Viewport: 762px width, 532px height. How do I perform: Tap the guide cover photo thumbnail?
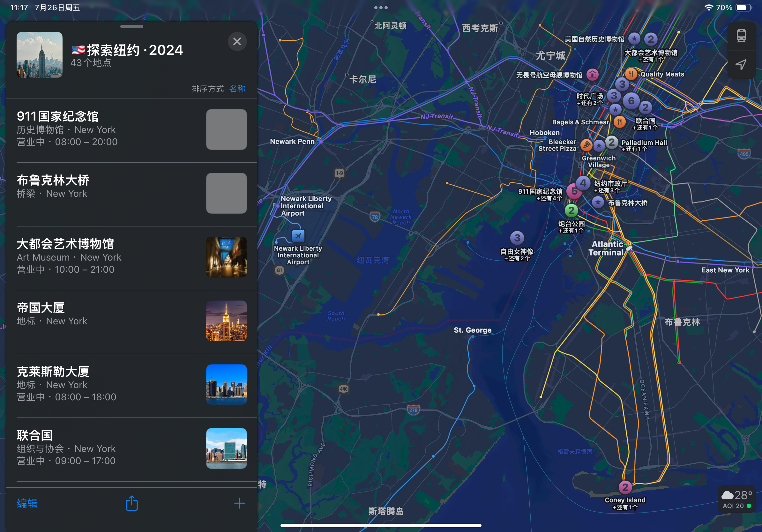click(x=40, y=55)
